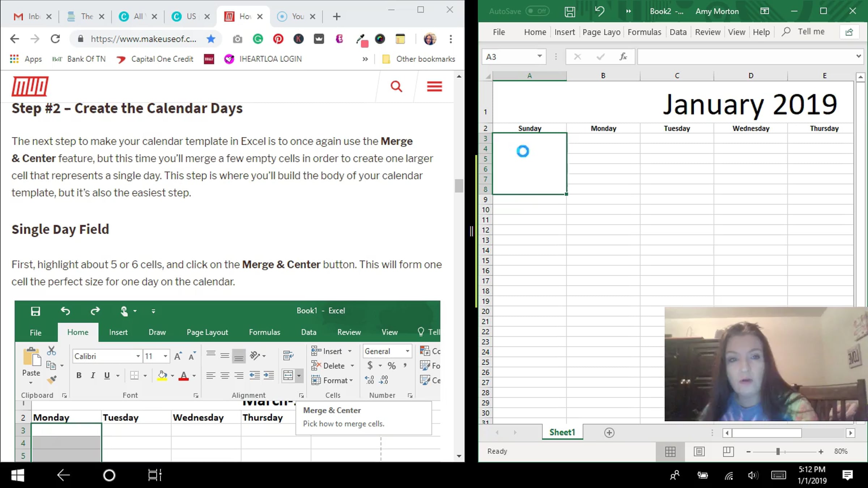868x488 pixels.
Task: Switch to Page Break Preview view
Action: pyautogui.click(x=728, y=451)
